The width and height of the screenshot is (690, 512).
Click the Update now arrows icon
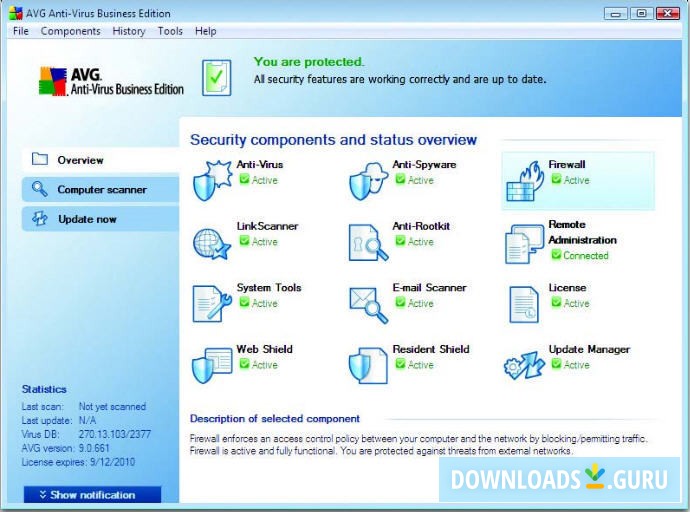40,219
